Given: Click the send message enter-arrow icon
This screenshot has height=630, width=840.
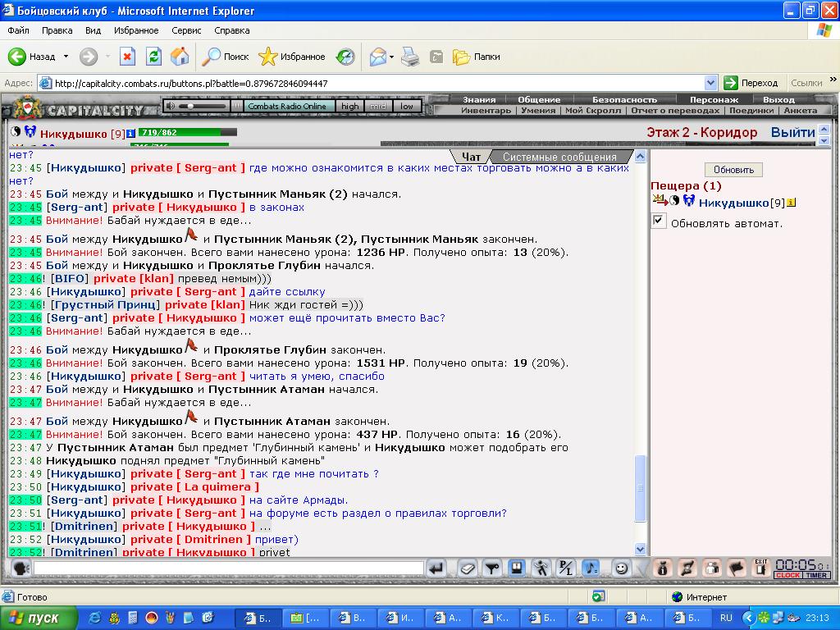Looking at the screenshot, I should (436, 568).
